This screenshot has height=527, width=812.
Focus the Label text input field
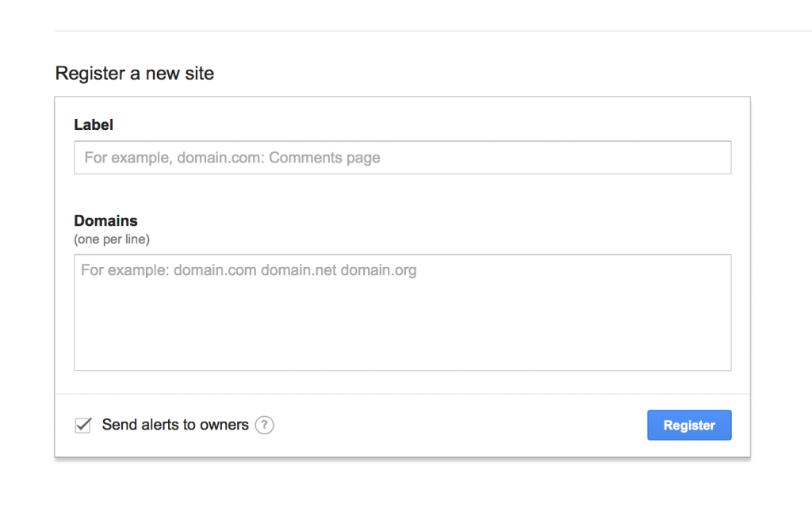(402, 158)
